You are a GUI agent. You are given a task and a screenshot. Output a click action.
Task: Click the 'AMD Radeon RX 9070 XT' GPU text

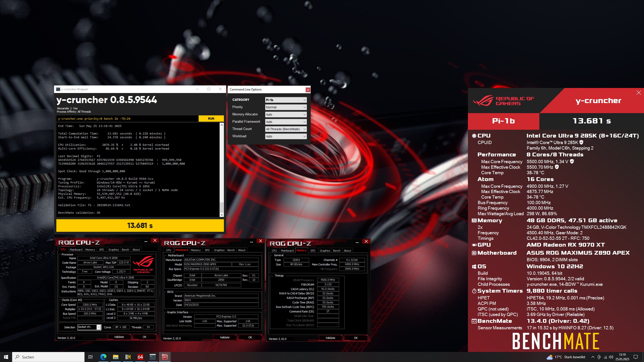[x=566, y=245]
